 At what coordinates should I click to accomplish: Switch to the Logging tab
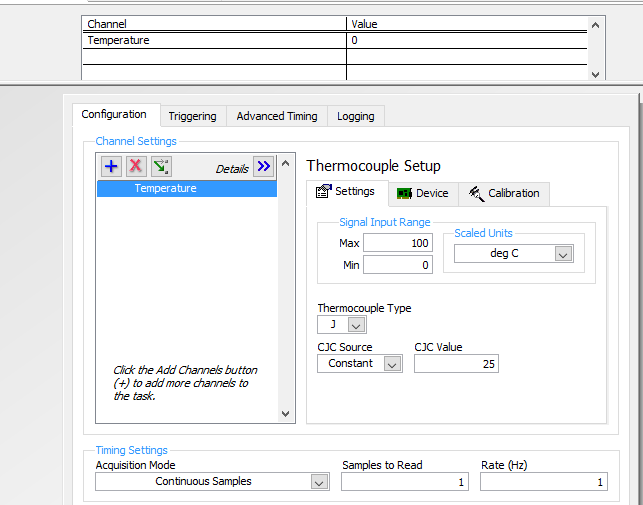click(x=356, y=117)
